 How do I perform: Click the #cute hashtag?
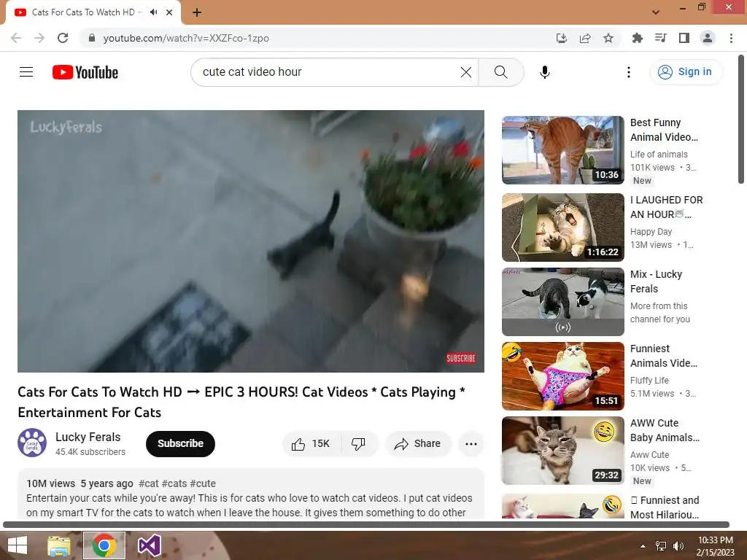pyautogui.click(x=203, y=483)
